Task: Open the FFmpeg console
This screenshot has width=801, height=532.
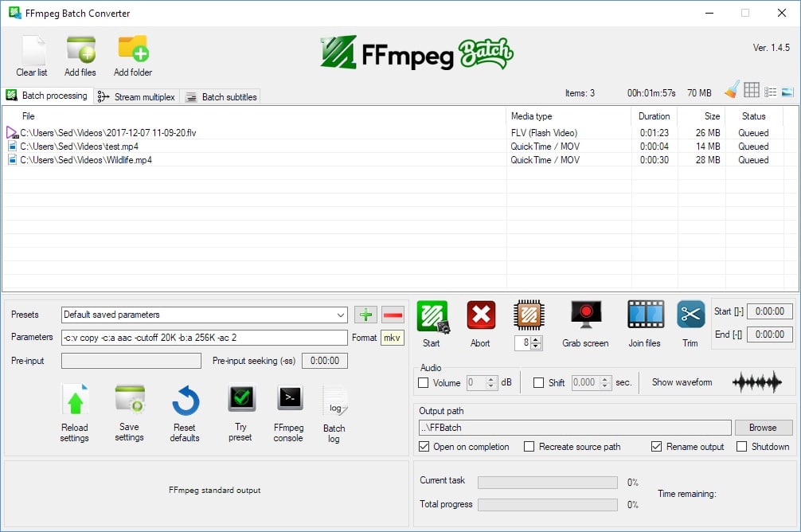Action: click(x=290, y=398)
